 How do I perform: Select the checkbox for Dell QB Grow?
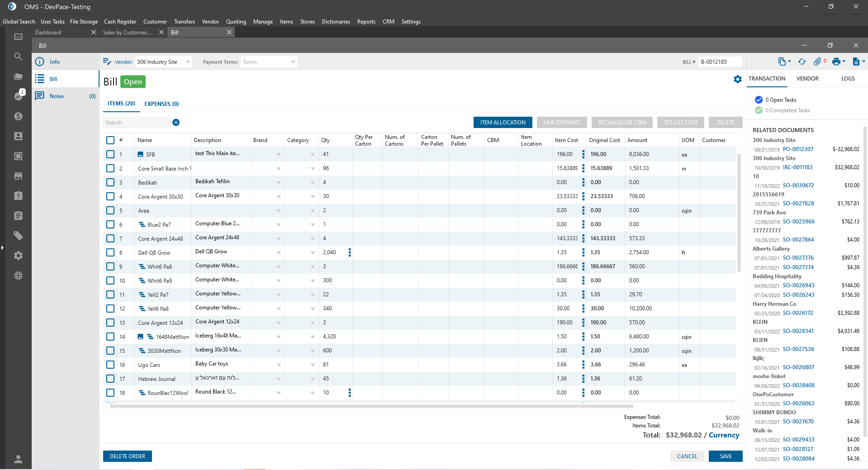[110, 252]
